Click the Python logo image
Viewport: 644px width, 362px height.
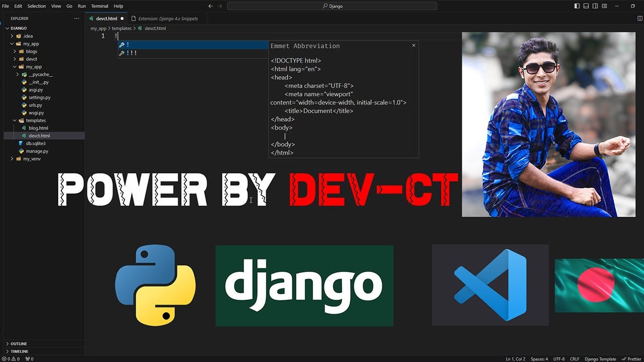(155, 285)
